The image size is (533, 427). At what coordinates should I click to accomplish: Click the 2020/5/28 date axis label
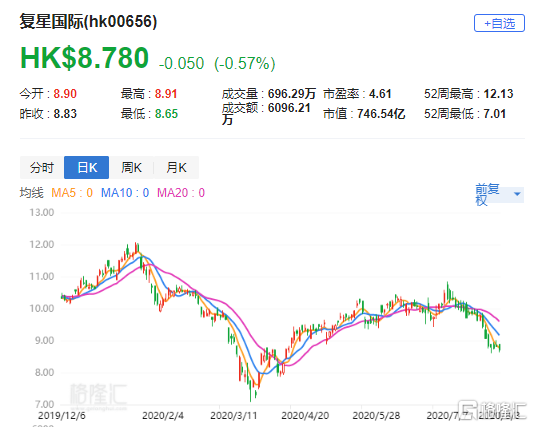coord(376,415)
